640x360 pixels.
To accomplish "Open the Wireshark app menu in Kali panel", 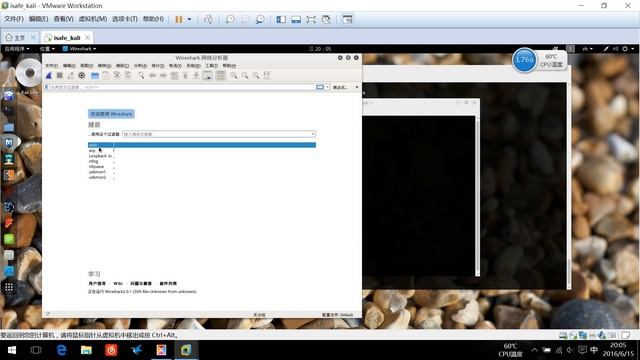I will [80, 49].
